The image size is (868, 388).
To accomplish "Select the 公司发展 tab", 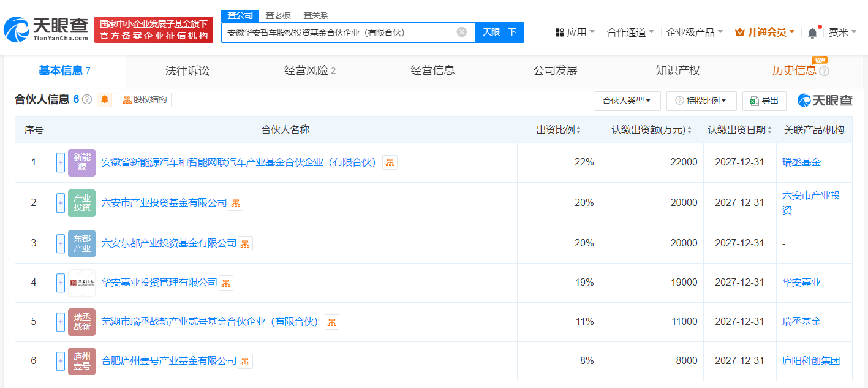I will [556, 71].
